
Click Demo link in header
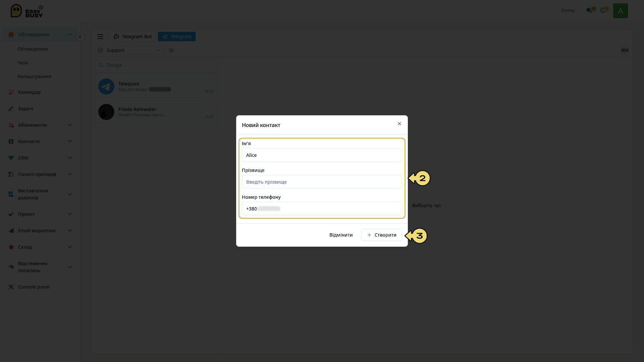click(x=568, y=10)
